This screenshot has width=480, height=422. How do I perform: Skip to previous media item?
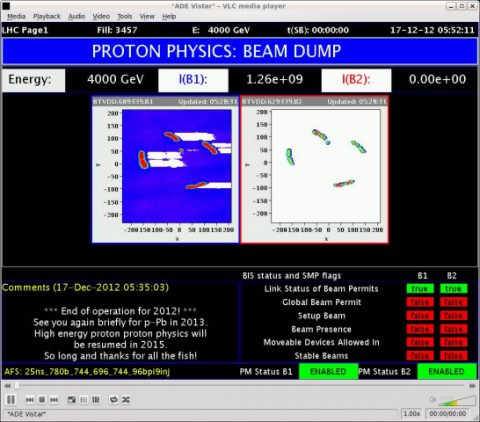[30, 400]
